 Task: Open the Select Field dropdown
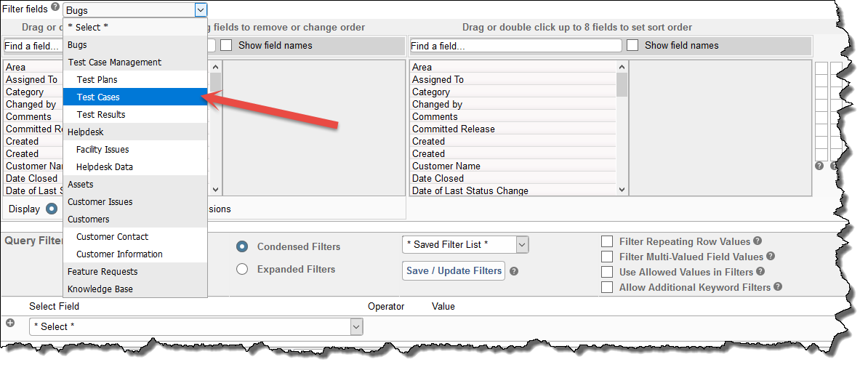click(196, 327)
